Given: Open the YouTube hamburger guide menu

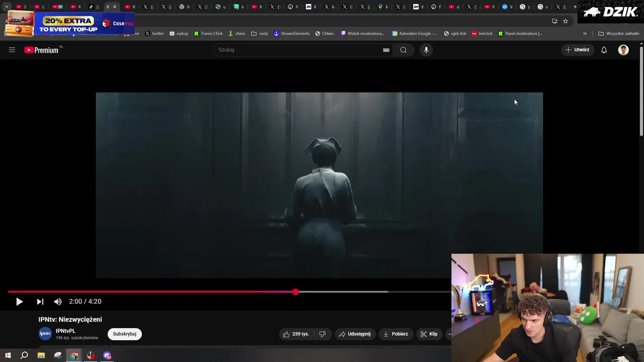Looking at the screenshot, I should pyautogui.click(x=12, y=50).
